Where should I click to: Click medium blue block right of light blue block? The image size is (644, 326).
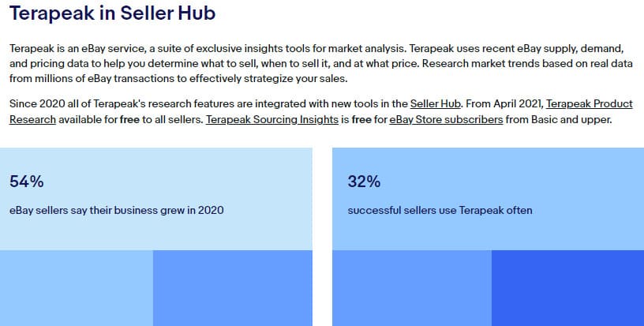point(233,288)
